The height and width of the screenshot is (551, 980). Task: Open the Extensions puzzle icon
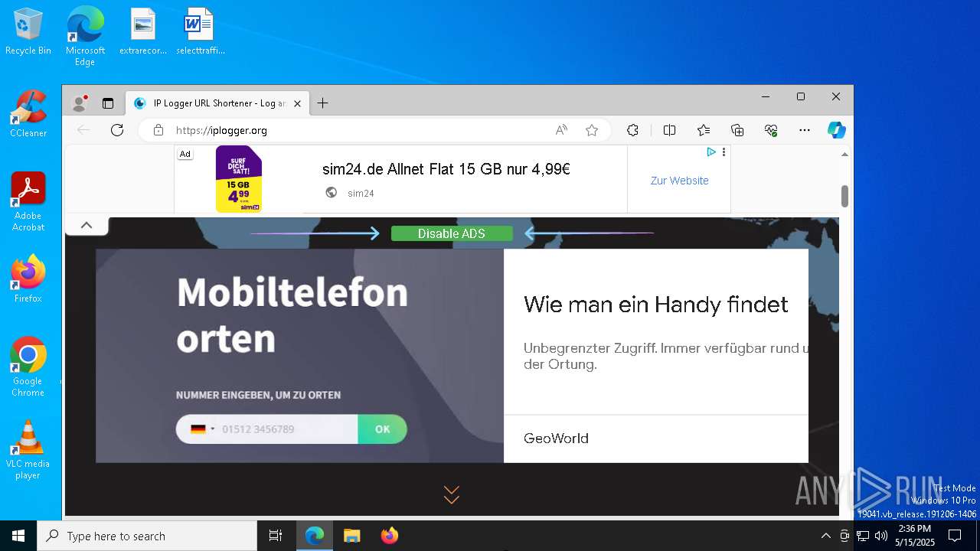tap(632, 130)
